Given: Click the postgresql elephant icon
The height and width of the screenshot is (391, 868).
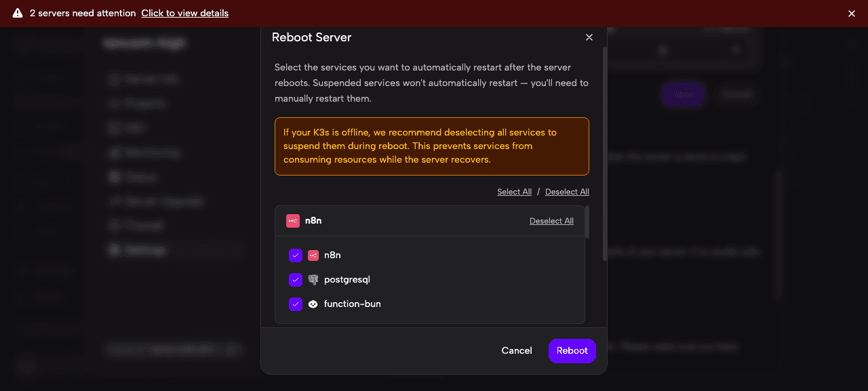Looking at the screenshot, I should 313,279.
